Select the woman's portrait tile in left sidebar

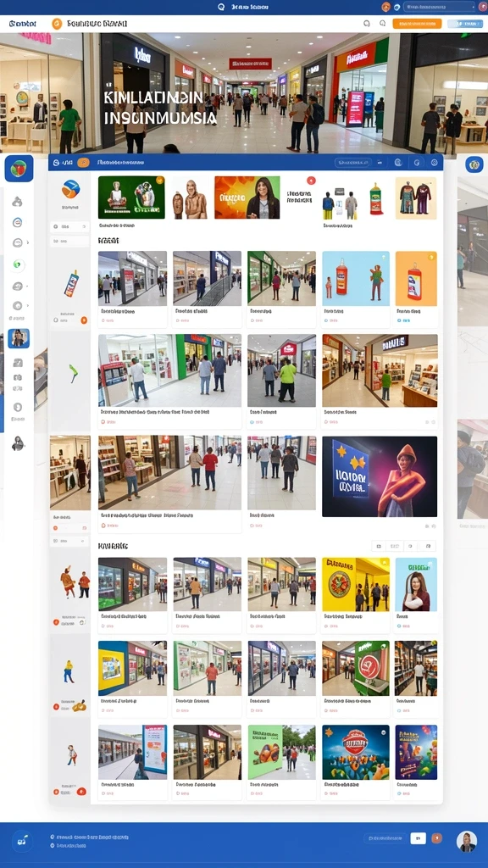click(x=19, y=337)
